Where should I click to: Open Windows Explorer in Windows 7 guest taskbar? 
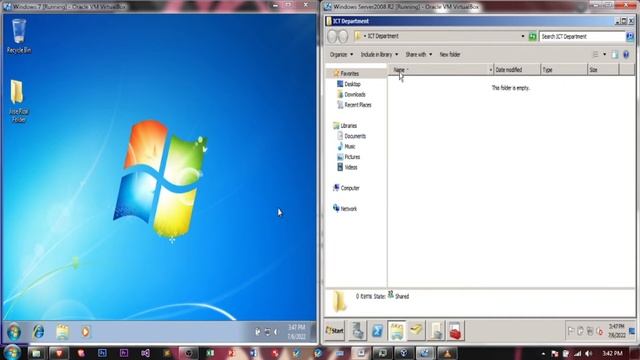tap(62, 332)
